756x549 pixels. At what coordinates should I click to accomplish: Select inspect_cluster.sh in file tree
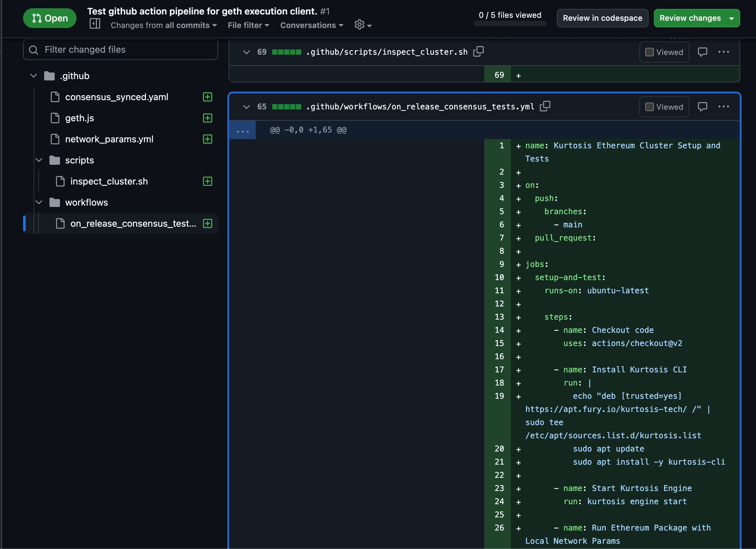tap(109, 181)
